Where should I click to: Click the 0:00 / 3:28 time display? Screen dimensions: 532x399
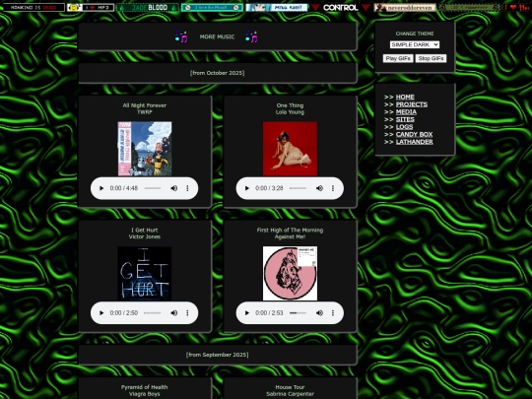click(x=269, y=188)
